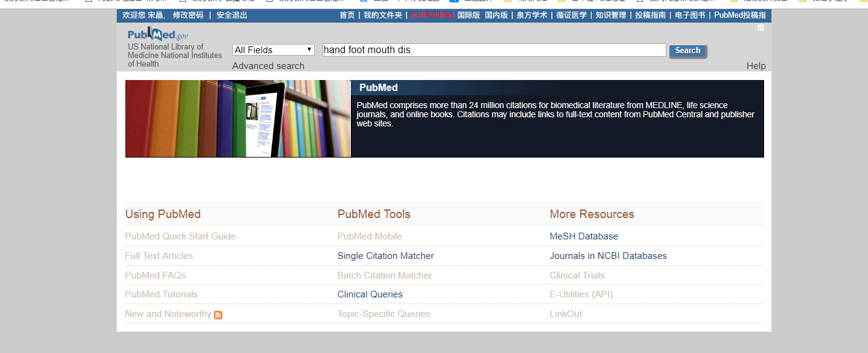Open the Help link
The height and width of the screenshot is (353, 868).
click(756, 66)
